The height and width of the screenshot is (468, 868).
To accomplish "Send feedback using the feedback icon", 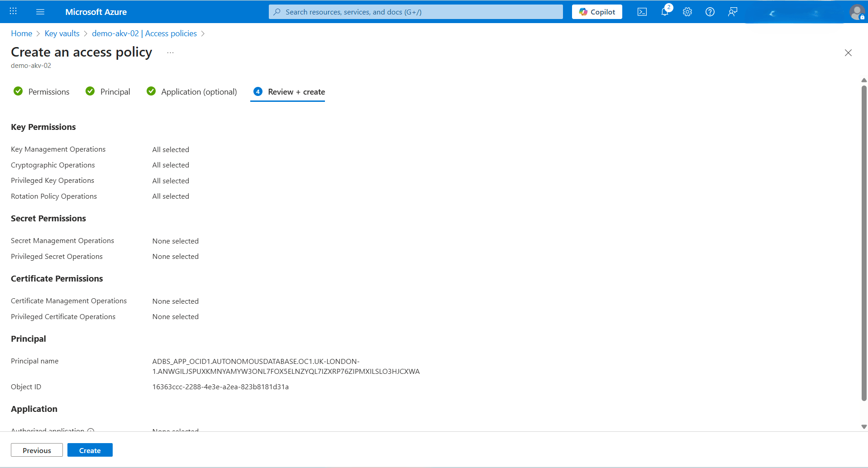I will tap(732, 12).
